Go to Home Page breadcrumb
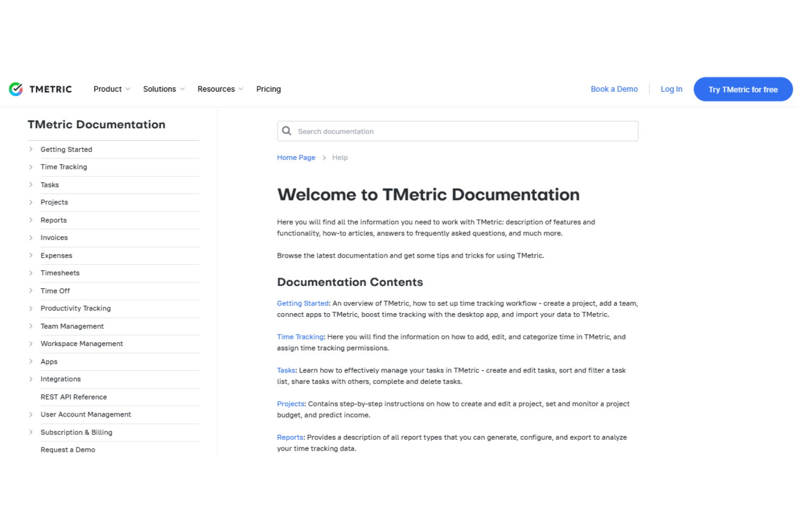Image resolution: width=798 pixels, height=532 pixels. 296,157
